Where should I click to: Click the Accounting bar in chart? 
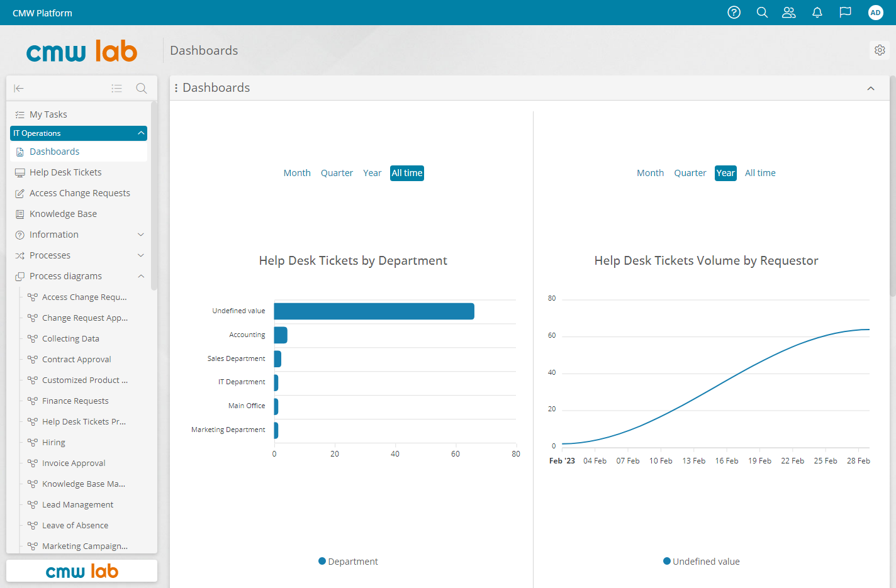(x=281, y=335)
